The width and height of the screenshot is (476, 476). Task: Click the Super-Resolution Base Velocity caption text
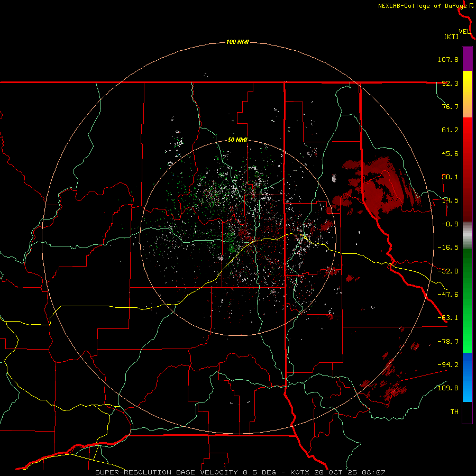pyautogui.click(x=240, y=472)
